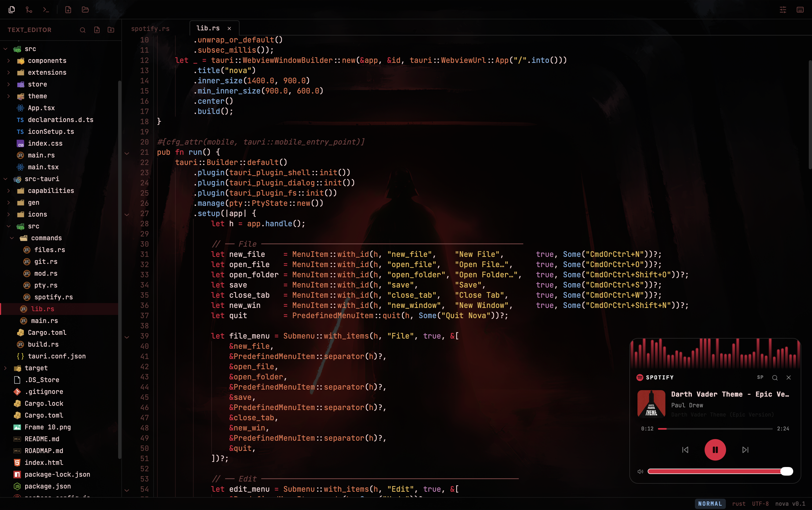Skip to next Spotify track
Screen dimensions: 812x510
[745, 450]
